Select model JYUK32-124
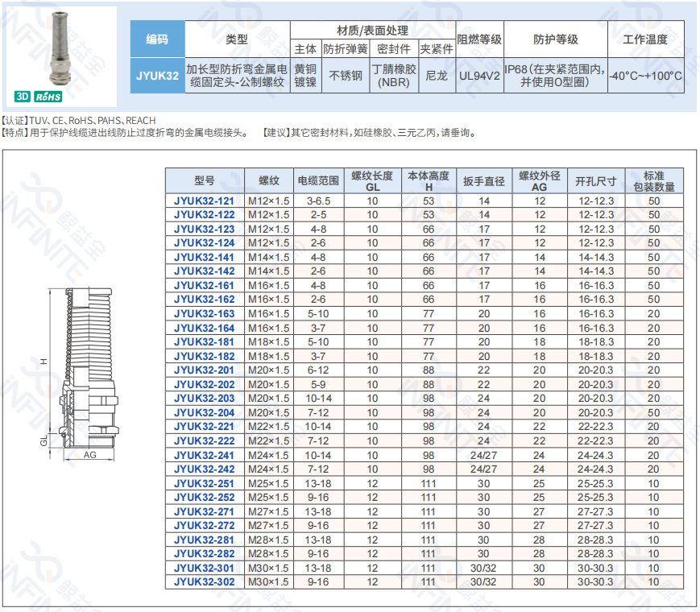Image resolution: width=700 pixels, height=612 pixels. 205,243
